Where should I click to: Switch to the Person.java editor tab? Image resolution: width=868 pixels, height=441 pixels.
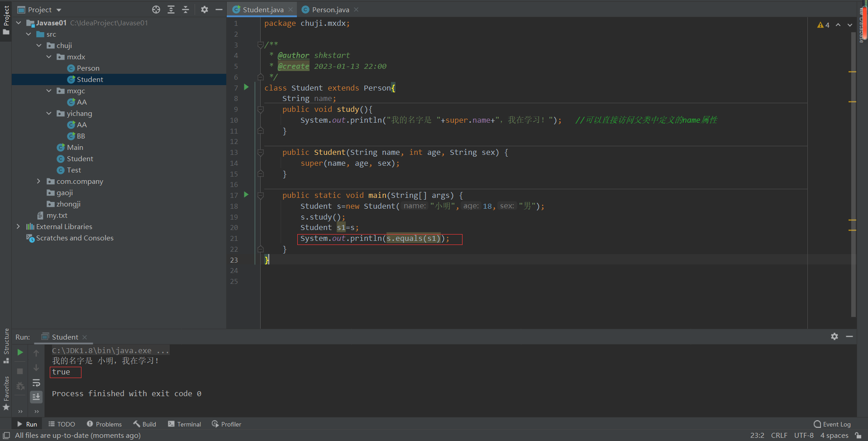coord(330,10)
